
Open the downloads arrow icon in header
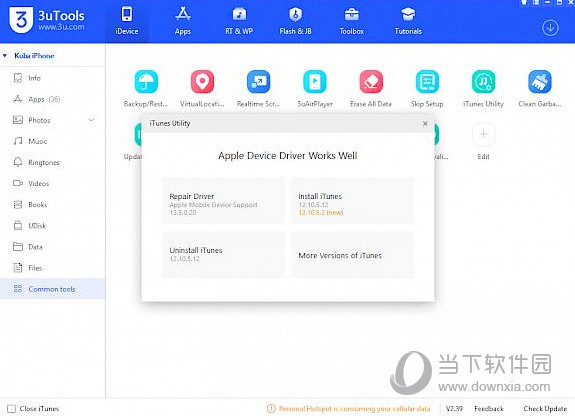point(550,28)
